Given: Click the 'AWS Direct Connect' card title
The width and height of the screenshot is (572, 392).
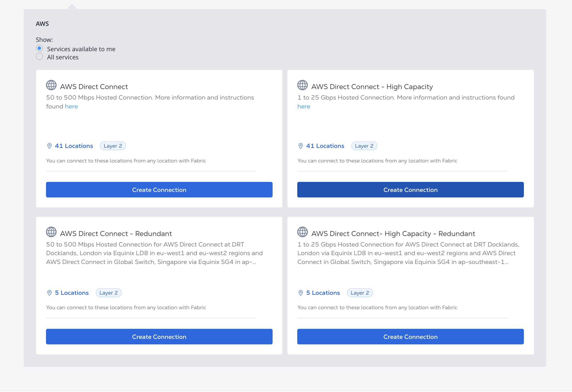Looking at the screenshot, I should coord(94,87).
